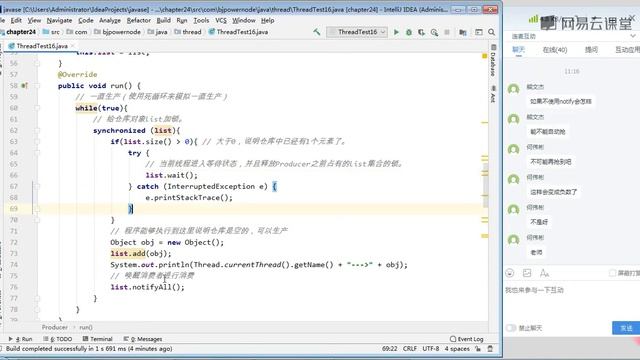Click the run gutter icon at line 58
Viewport: 640px width, 360px height.
[24, 86]
